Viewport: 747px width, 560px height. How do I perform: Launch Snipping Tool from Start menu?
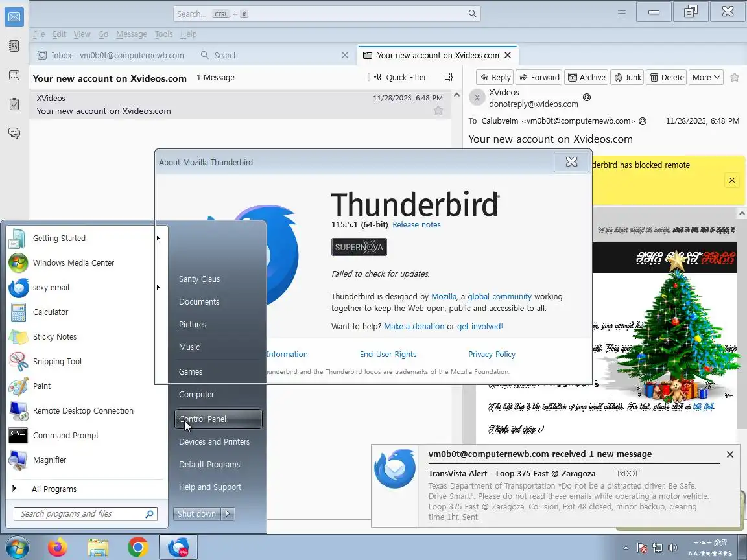(x=86, y=362)
